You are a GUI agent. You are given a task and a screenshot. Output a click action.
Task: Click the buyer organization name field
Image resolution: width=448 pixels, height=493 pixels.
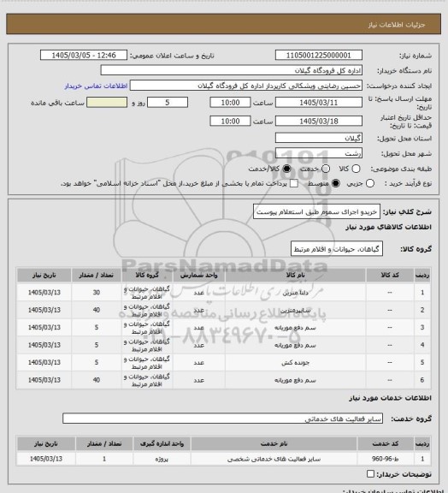[231, 70]
